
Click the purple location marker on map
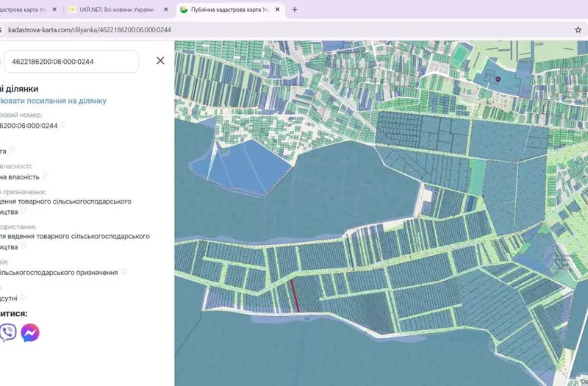tap(498, 79)
